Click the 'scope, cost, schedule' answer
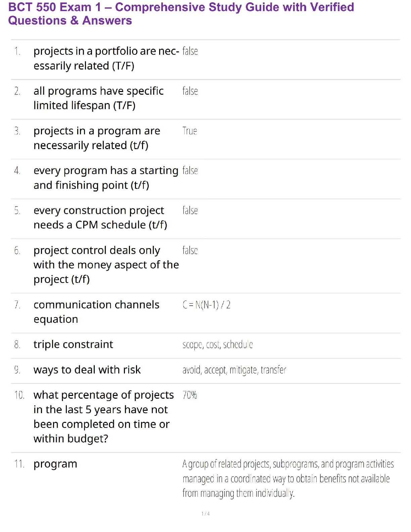 218,345
